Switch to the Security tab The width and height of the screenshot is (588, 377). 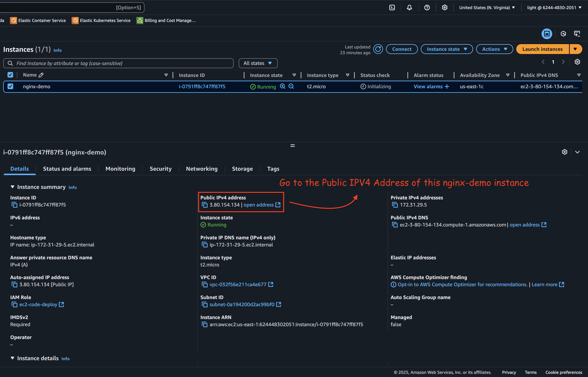(161, 169)
